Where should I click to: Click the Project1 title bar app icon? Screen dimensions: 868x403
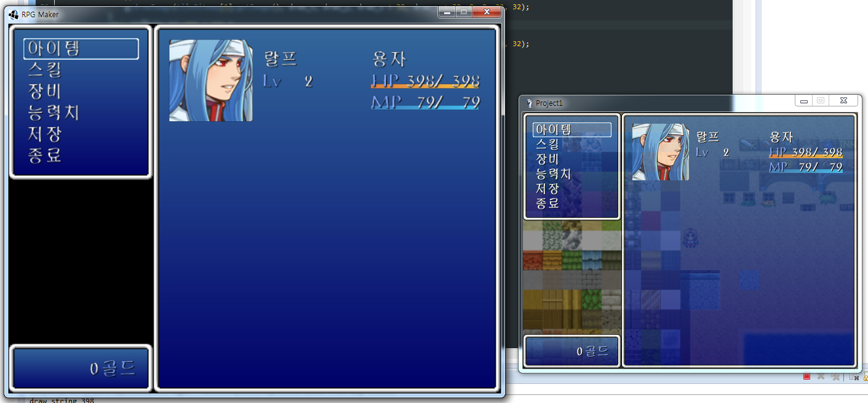528,103
